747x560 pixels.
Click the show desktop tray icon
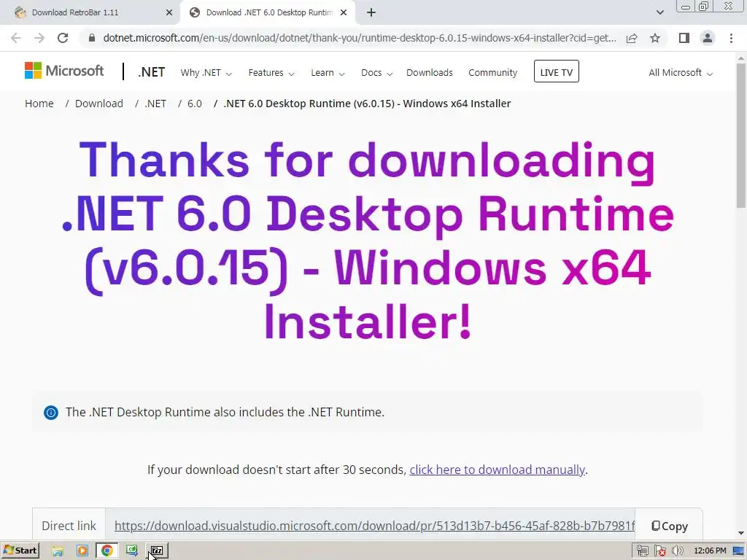click(738, 551)
